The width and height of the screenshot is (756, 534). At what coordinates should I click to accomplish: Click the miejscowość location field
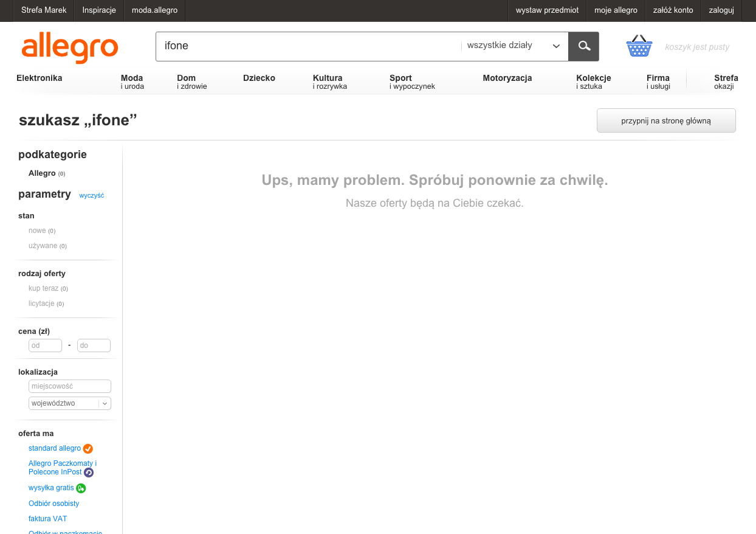70,386
